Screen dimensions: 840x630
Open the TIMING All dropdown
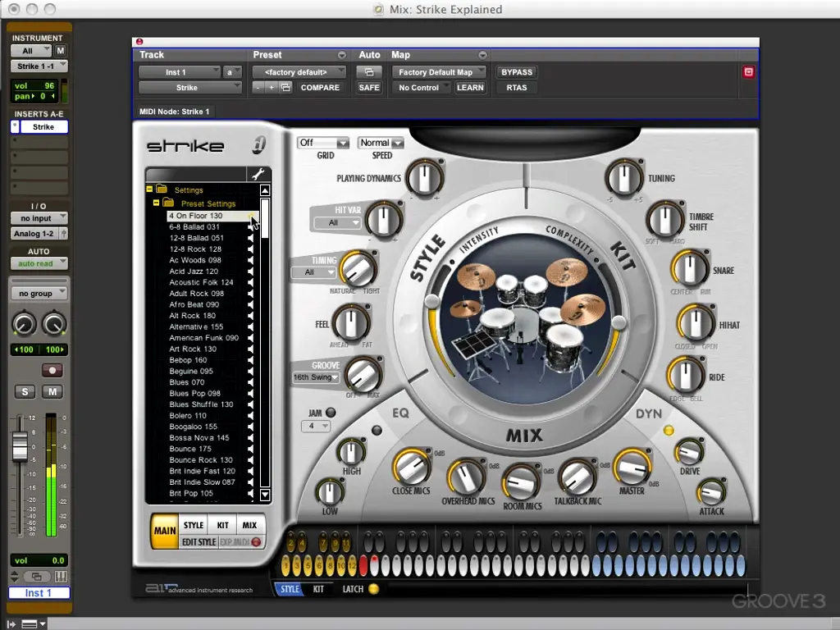pyautogui.click(x=314, y=272)
